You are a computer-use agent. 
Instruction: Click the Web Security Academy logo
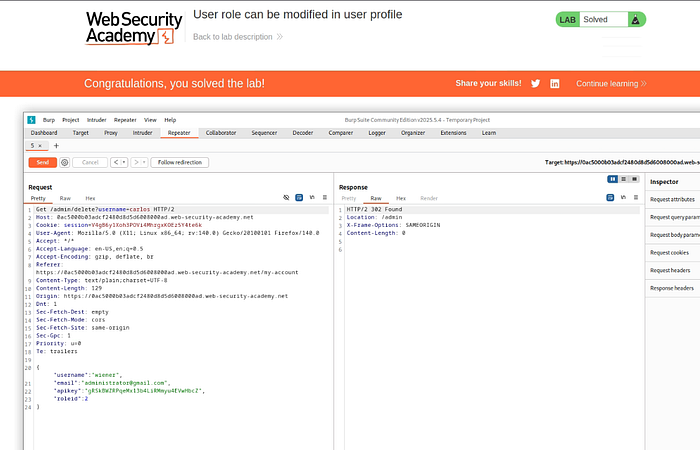pos(134,28)
